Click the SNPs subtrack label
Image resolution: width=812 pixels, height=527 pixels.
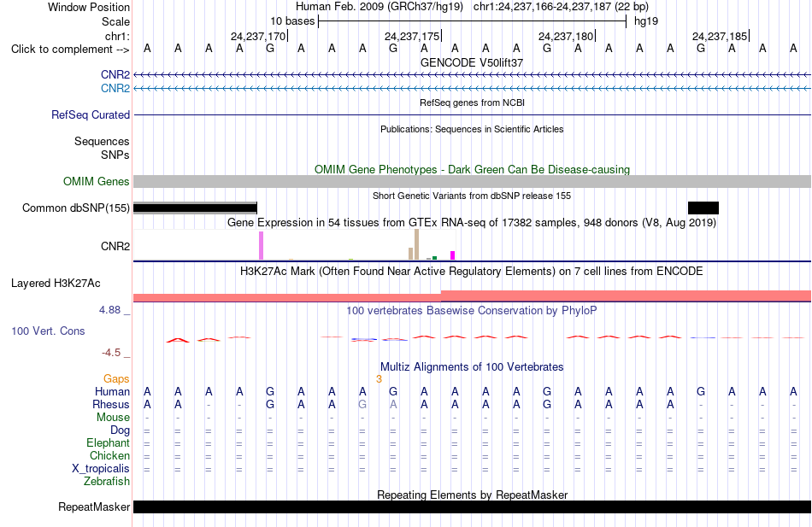tap(115, 155)
